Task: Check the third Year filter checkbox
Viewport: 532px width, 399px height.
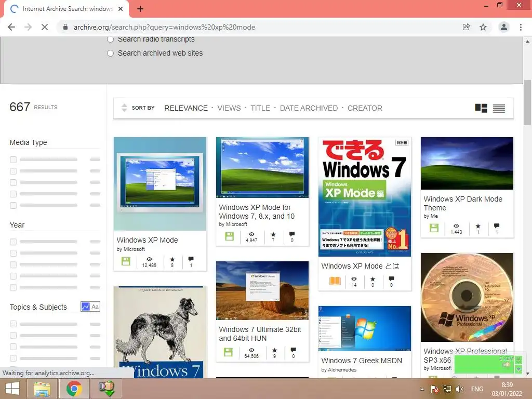Action: click(13, 264)
